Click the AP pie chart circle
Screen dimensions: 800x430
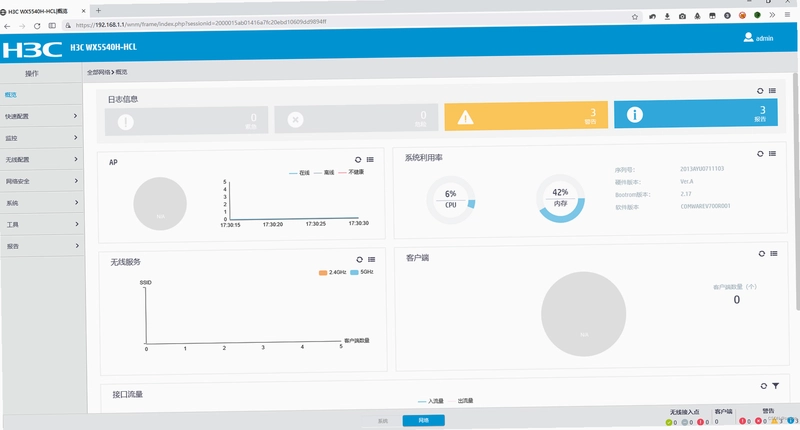coord(160,204)
